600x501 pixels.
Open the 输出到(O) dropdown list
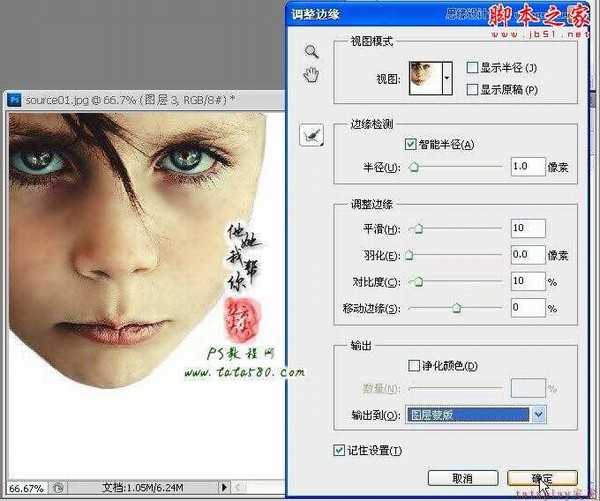pyautogui.click(x=475, y=415)
